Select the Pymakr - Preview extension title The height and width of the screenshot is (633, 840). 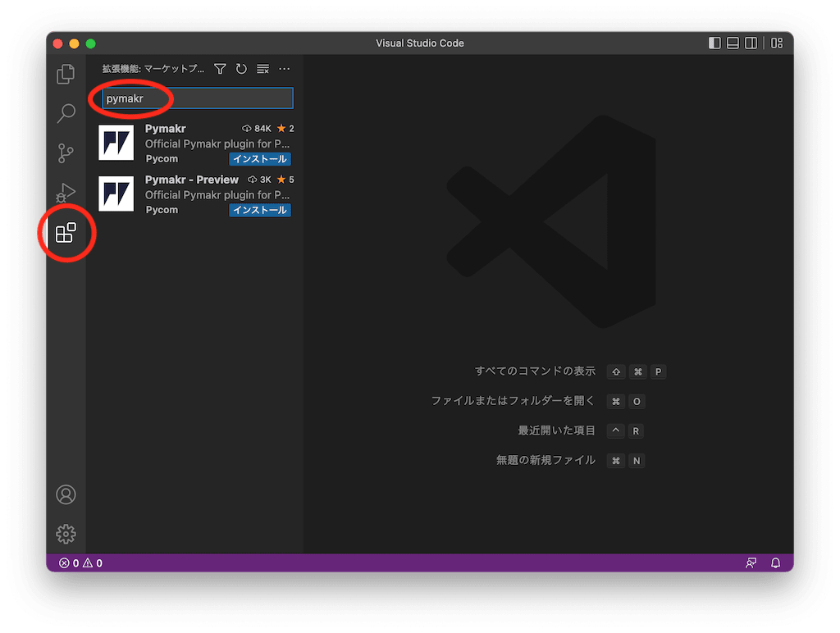click(192, 180)
